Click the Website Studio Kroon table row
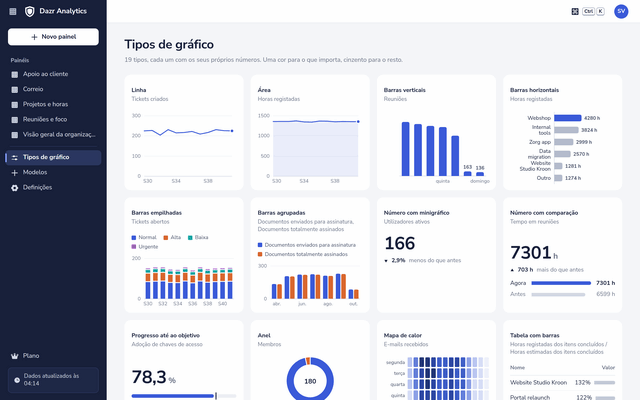 (562, 383)
